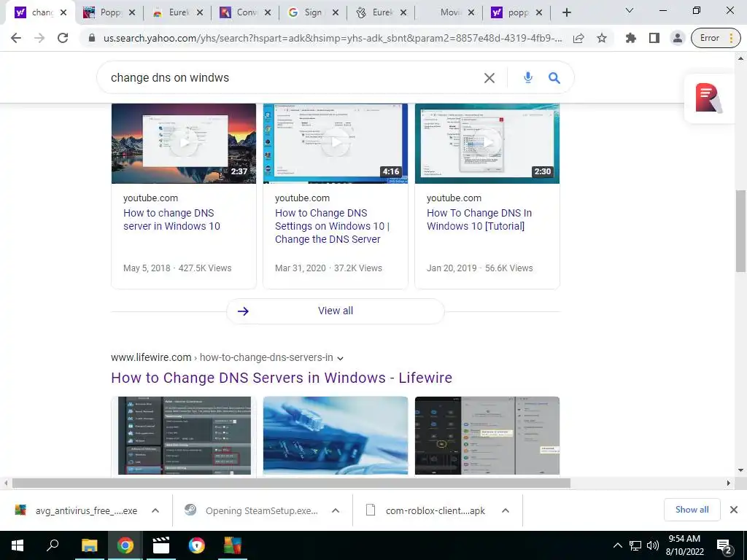The width and height of the screenshot is (747, 560).
Task: Open taskbar search magnifier
Action: coord(53,545)
